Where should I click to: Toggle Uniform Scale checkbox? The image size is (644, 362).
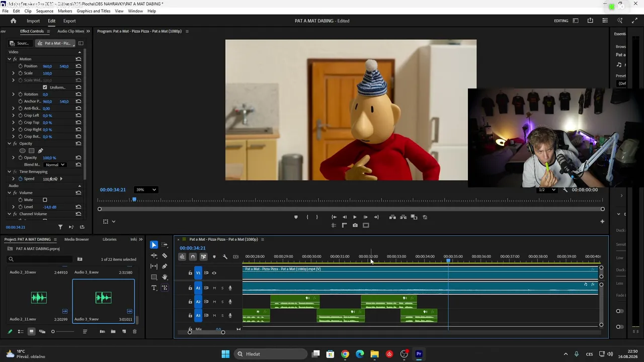tap(45, 87)
